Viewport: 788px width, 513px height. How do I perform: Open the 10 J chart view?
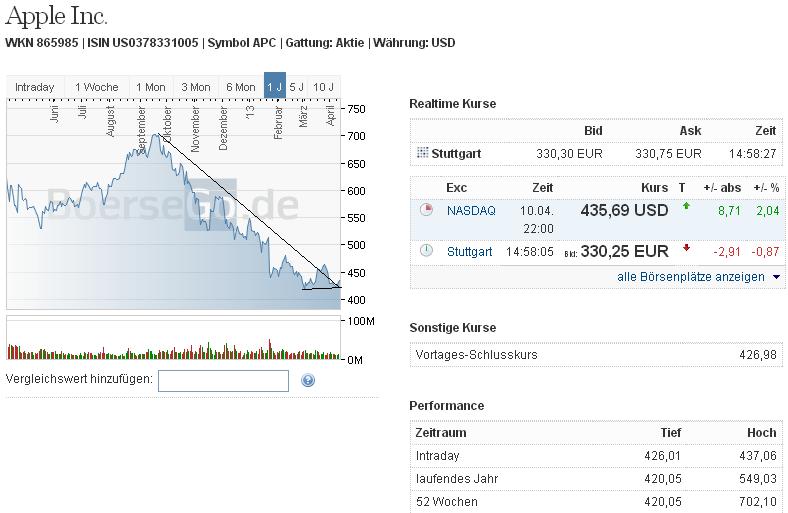click(x=323, y=87)
